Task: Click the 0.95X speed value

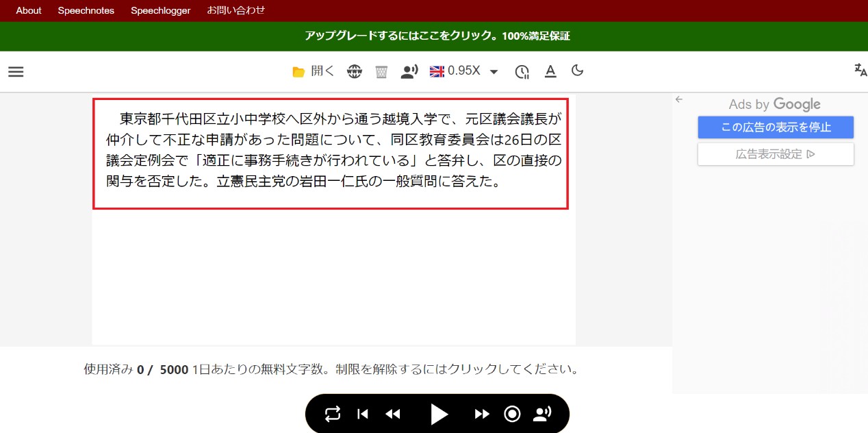Action: 464,71
